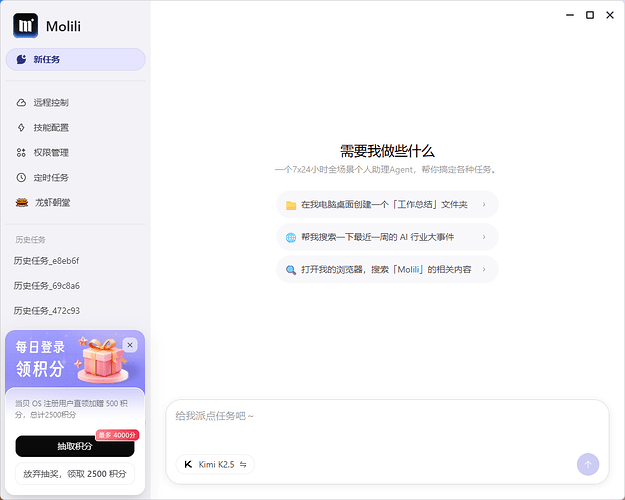Viewport: 625px width, 500px height.
Task: Close the daily login points banner
Action: pos(130,345)
